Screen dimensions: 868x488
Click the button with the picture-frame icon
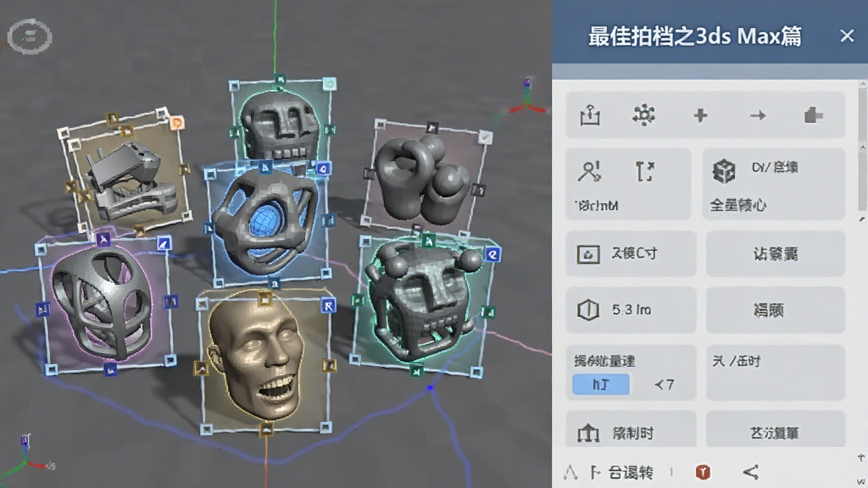631,254
